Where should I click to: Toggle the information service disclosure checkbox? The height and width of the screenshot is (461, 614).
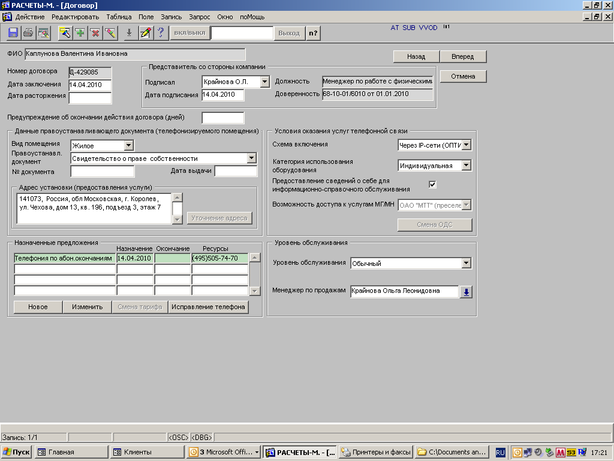click(432, 184)
